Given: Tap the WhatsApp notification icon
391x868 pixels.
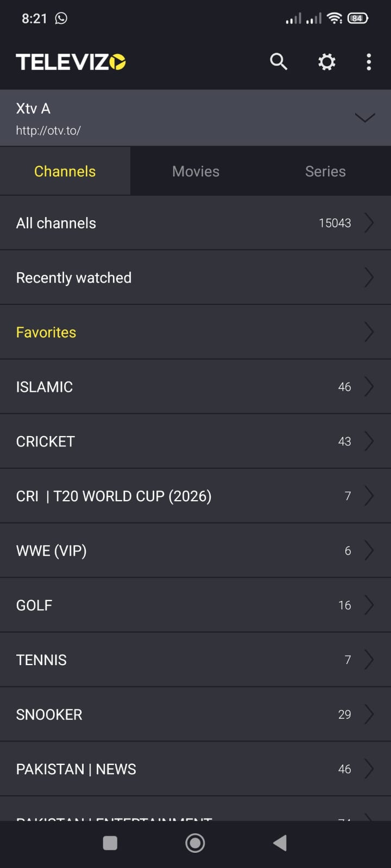Looking at the screenshot, I should pos(61,18).
